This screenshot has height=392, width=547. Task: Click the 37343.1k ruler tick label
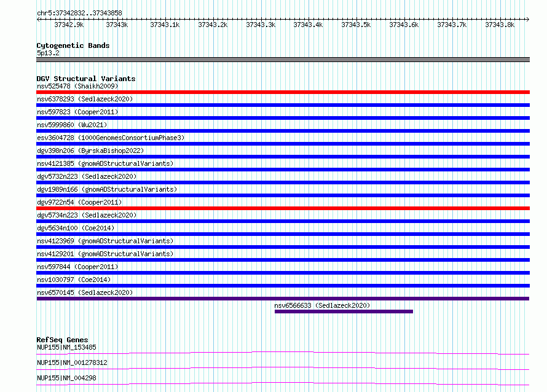click(165, 25)
